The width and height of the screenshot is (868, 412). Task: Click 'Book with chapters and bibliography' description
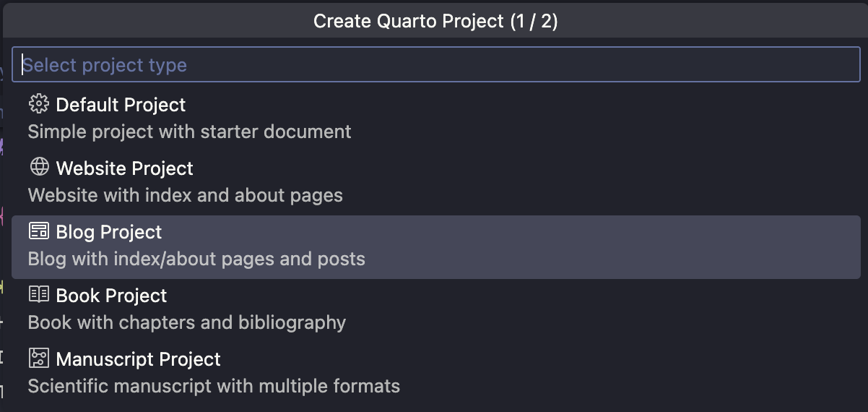click(186, 322)
